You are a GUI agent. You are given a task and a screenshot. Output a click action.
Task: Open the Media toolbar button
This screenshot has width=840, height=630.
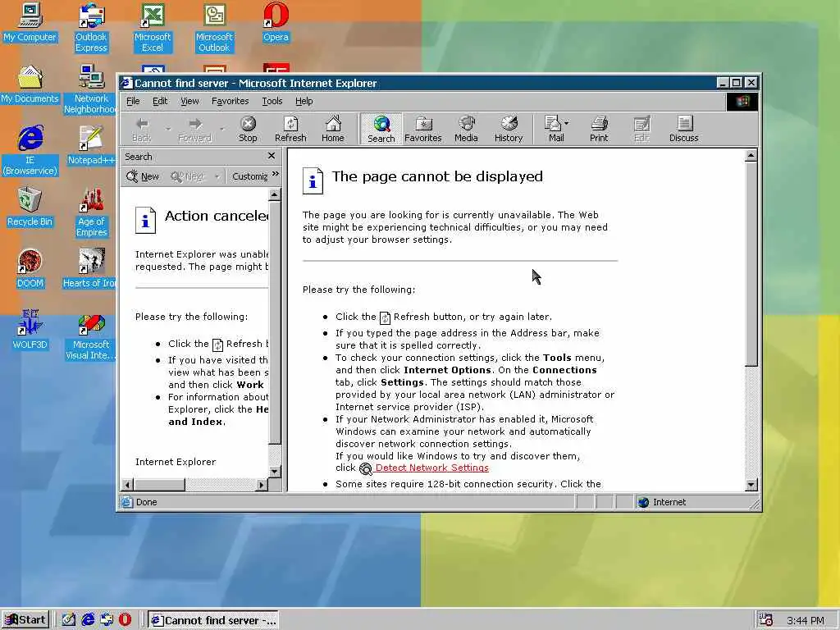466,130
